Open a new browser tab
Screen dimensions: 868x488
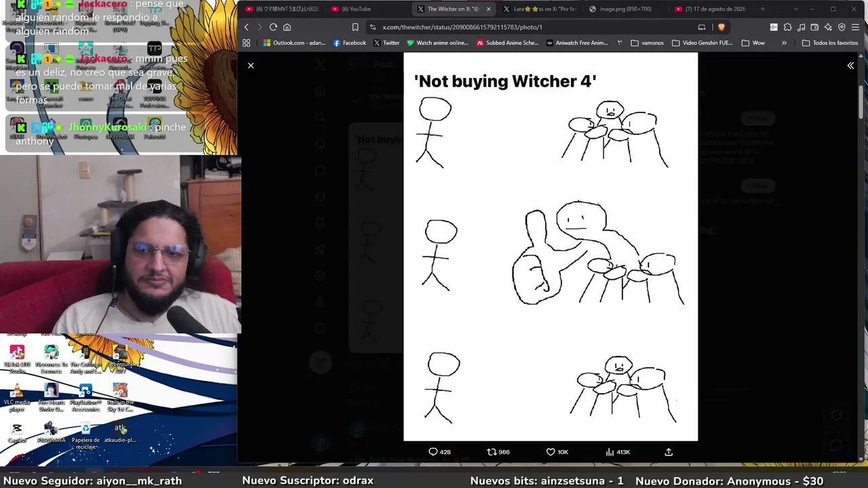[762, 9]
